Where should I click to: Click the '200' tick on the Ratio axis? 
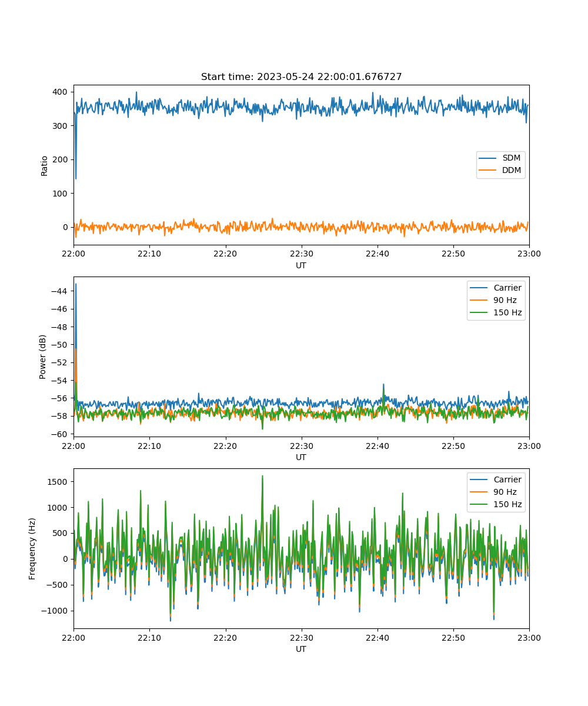[61, 159]
